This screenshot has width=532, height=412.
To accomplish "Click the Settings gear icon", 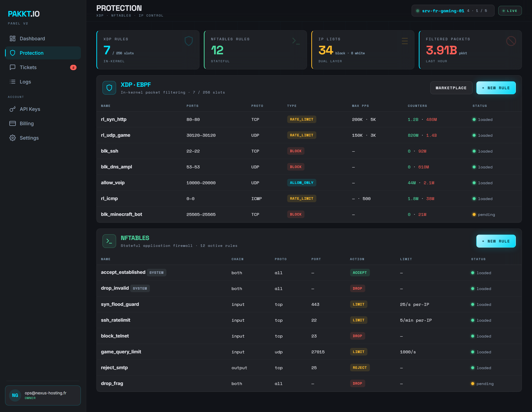I will (x=12, y=138).
